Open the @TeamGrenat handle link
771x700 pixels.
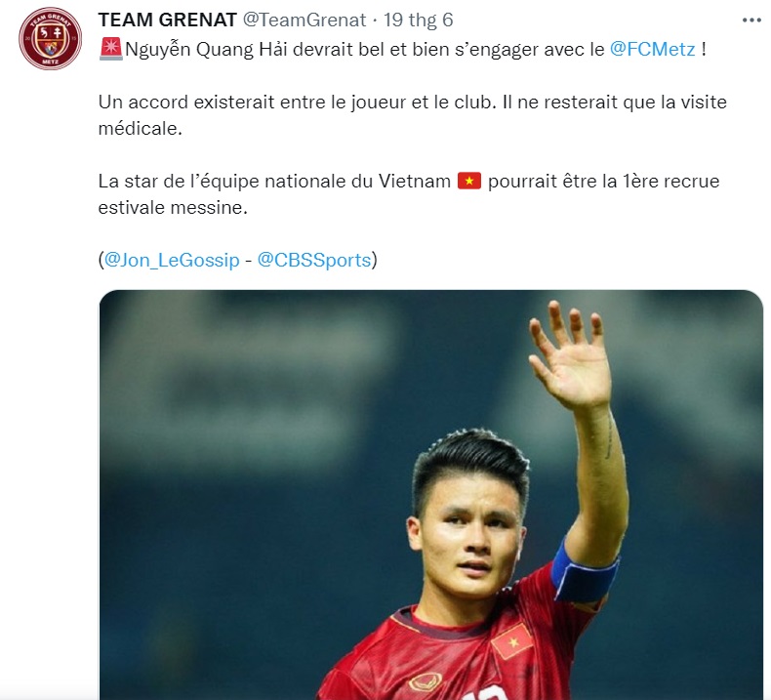coord(304,21)
